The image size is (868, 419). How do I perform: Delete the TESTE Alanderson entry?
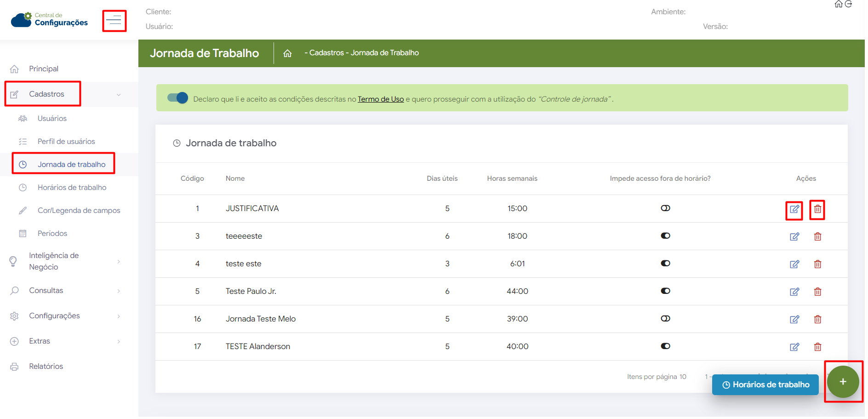tap(817, 347)
